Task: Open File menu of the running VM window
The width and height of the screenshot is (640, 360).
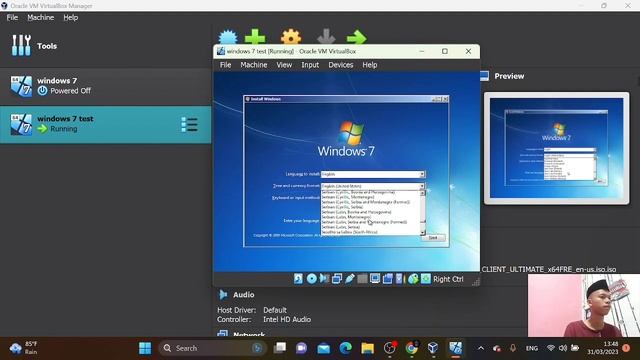Action: click(225, 65)
